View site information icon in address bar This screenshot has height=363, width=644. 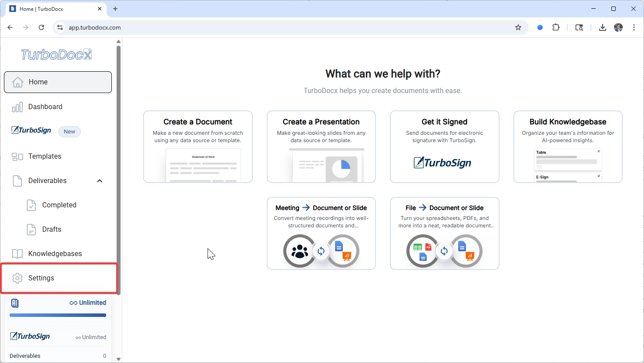point(60,27)
